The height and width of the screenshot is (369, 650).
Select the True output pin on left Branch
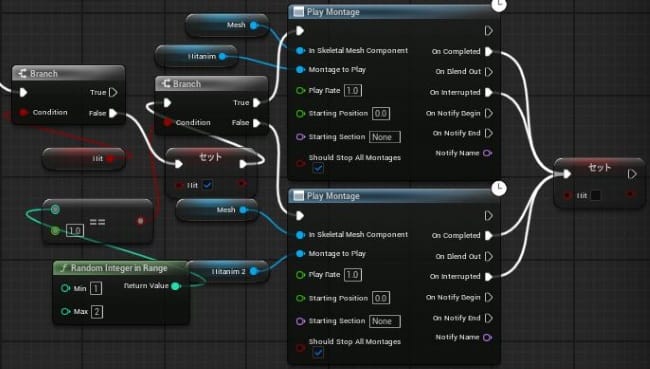pyautogui.click(x=113, y=92)
